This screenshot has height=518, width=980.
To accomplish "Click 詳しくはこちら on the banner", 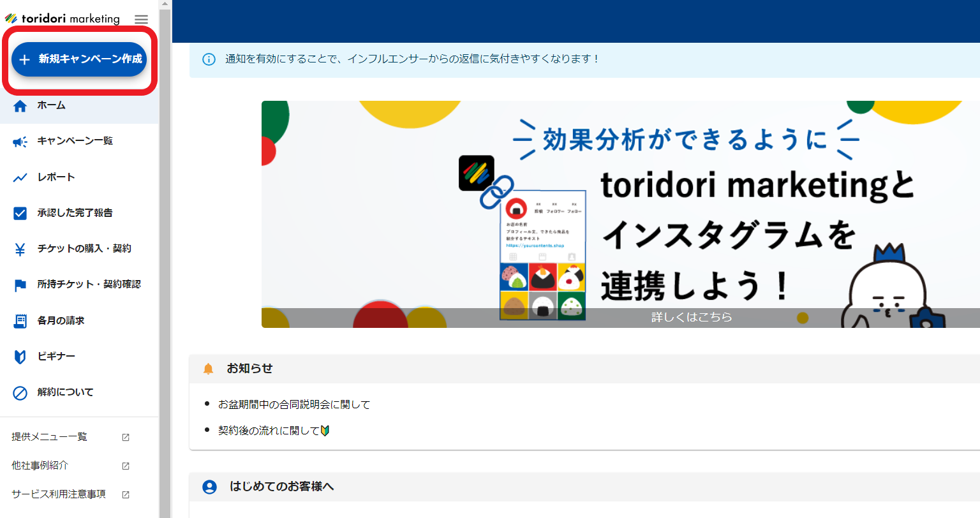I will (692, 317).
